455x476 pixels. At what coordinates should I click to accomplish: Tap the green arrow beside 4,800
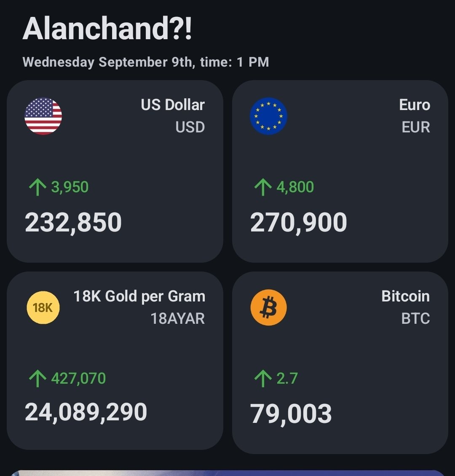click(263, 187)
